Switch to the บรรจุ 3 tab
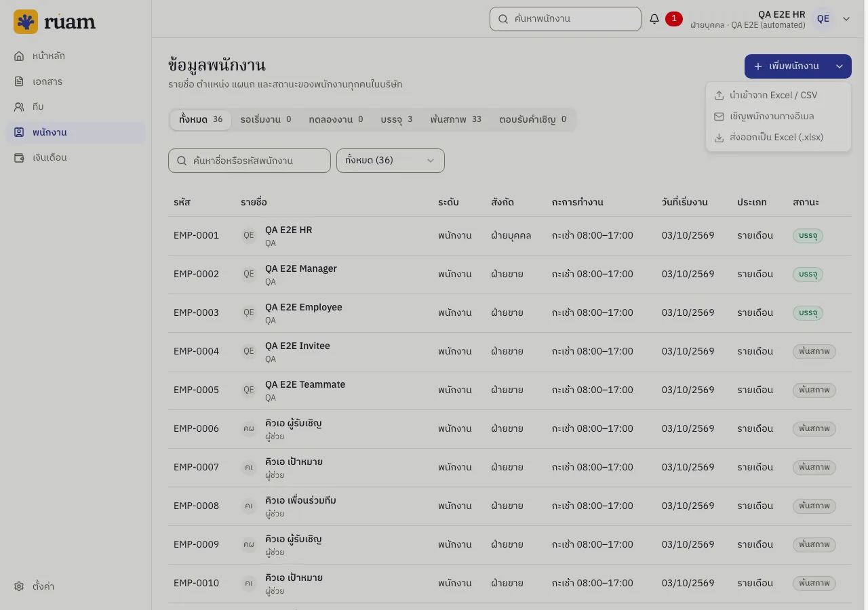This screenshot has height=610, width=868. 397,119
